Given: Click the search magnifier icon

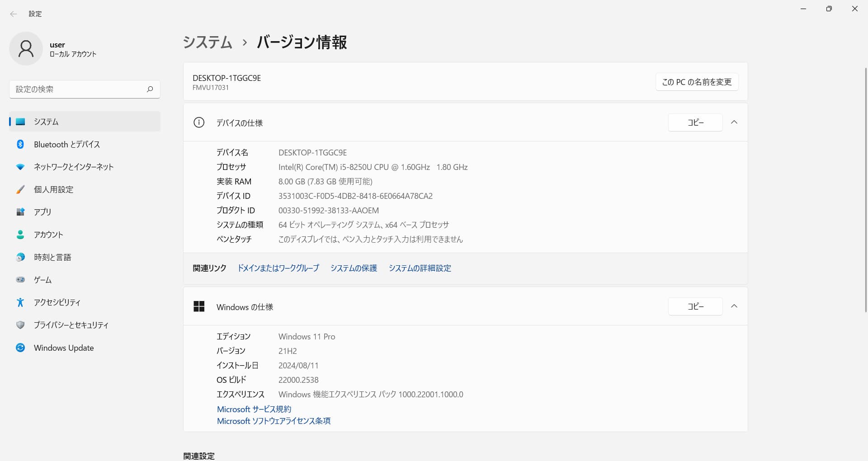Looking at the screenshot, I should pyautogui.click(x=150, y=89).
